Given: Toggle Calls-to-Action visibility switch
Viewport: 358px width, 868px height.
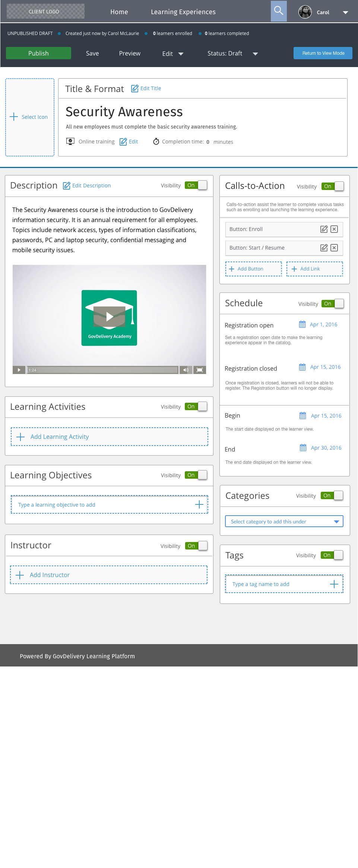Looking at the screenshot, I should 333,186.
